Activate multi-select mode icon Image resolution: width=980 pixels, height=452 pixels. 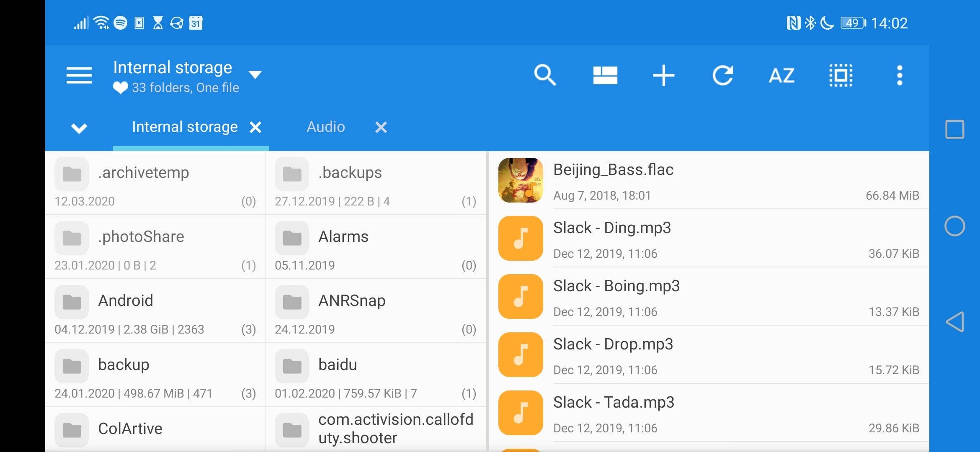click(x=841, y=76)
